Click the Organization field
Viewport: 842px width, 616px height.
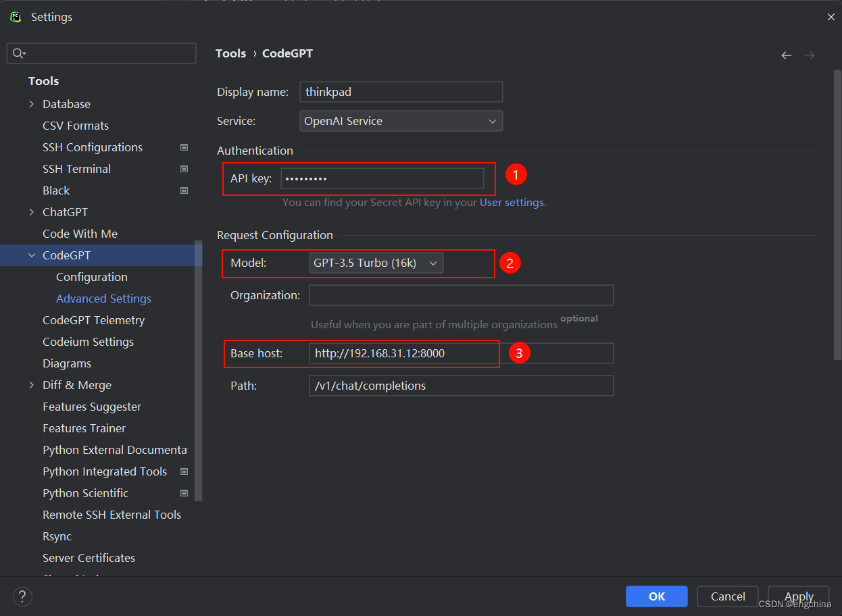click(x=462, y=295)
